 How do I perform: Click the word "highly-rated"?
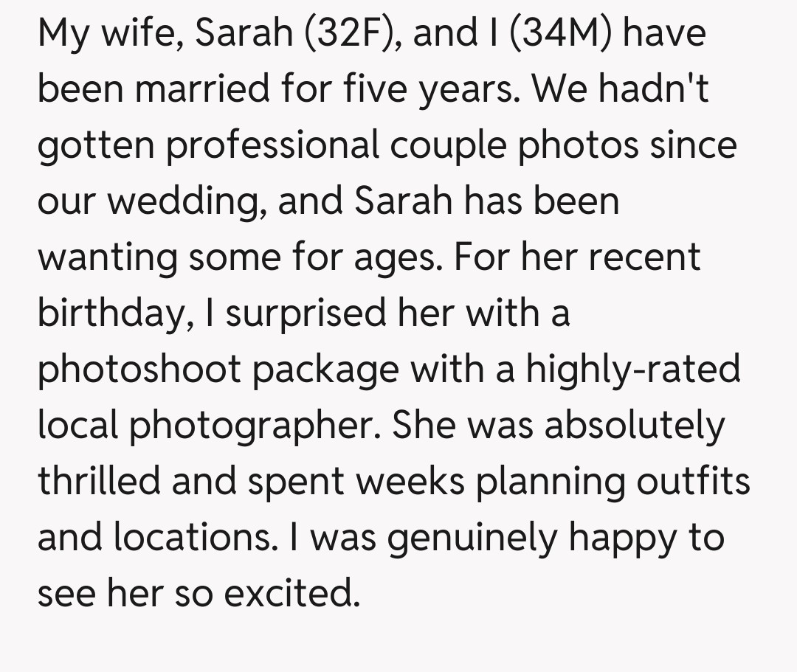click(x=632, y=369)
